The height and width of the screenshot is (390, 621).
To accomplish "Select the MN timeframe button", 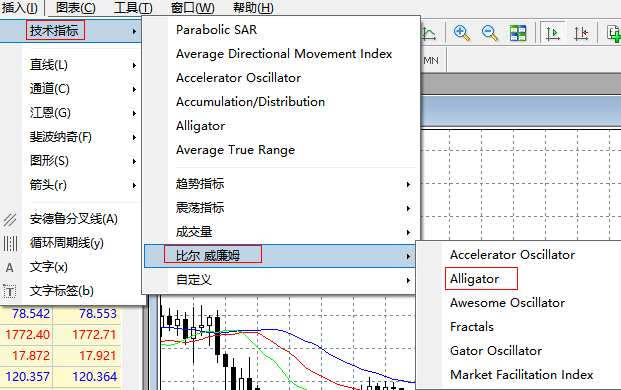I will (x=431, y=61).
